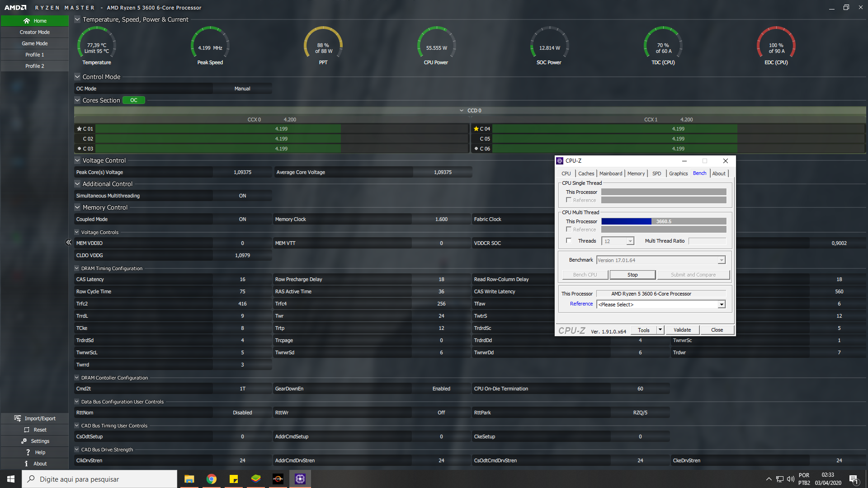Viewport: 868px width, 488px height.
Task: Collapse the Additional Control section
Action: coord(77,184)
